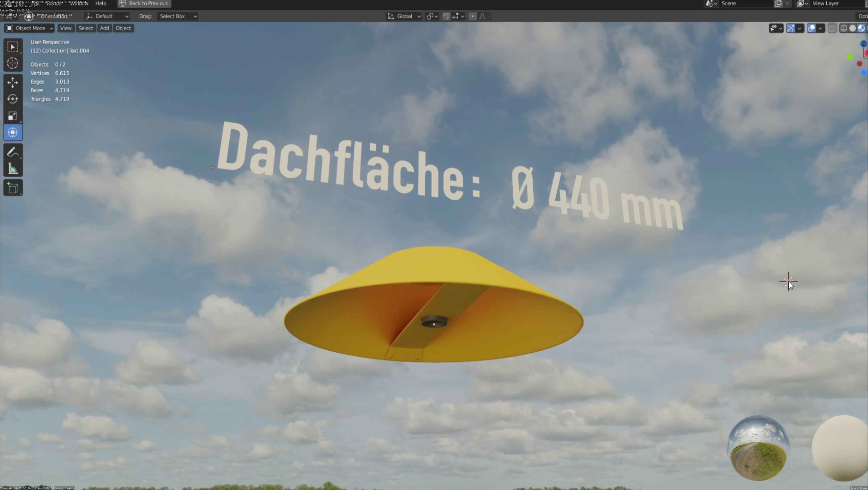The image size is (868, 490).
Task: Click the 'Objects 0 / 2' statistic
Action: 48,65
